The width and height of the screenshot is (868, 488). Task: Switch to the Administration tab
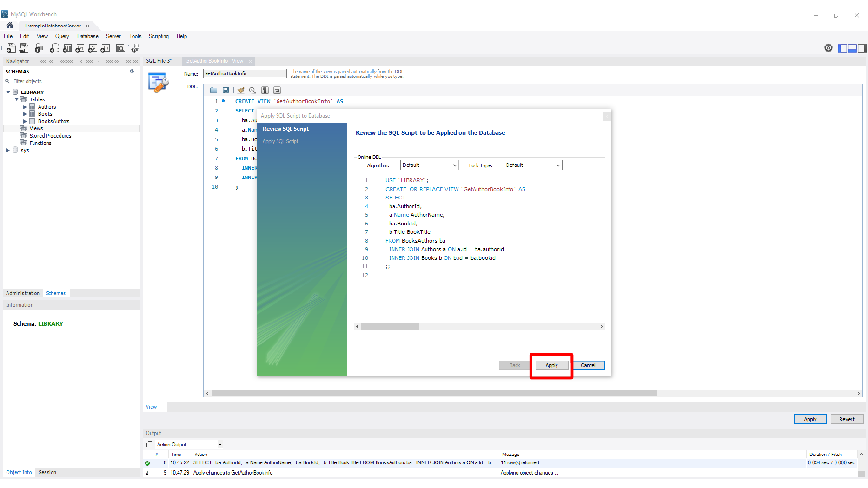coord(23,293)
